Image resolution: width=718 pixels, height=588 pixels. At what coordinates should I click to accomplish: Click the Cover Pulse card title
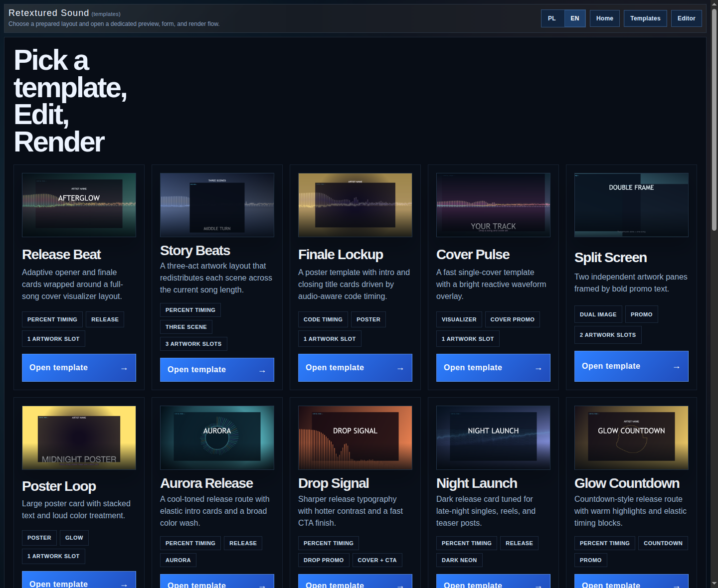(x=473, y=255)
